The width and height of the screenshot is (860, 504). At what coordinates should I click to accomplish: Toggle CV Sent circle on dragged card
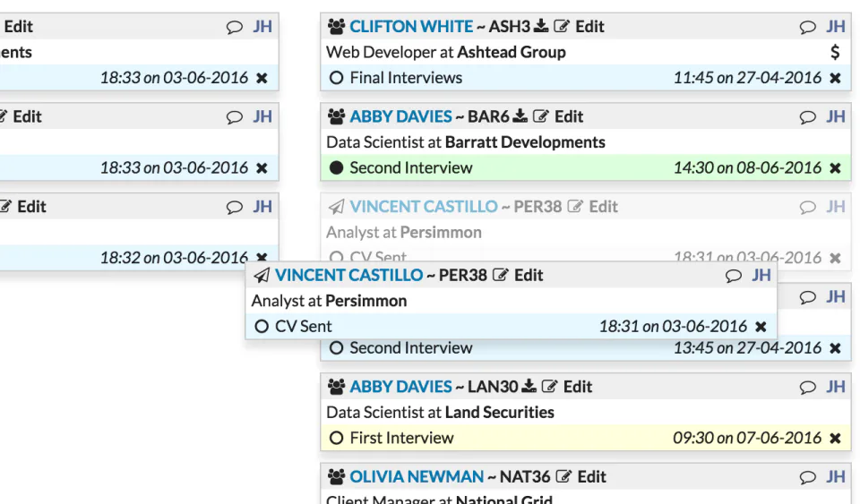(262, 327)
